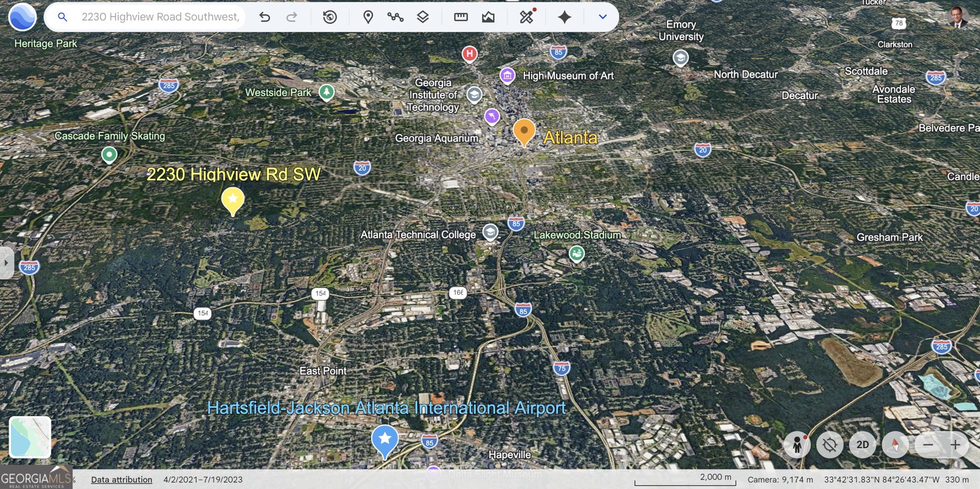The image size is (980, 489).
Task: Click the search field with address
Action: tap(160, 17)
